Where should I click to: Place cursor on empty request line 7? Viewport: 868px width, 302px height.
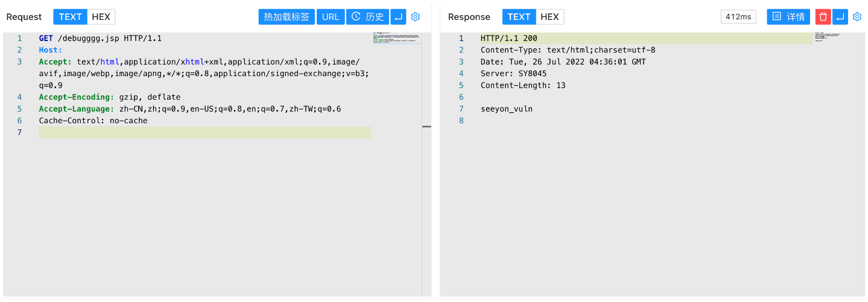tap(204, 132)
